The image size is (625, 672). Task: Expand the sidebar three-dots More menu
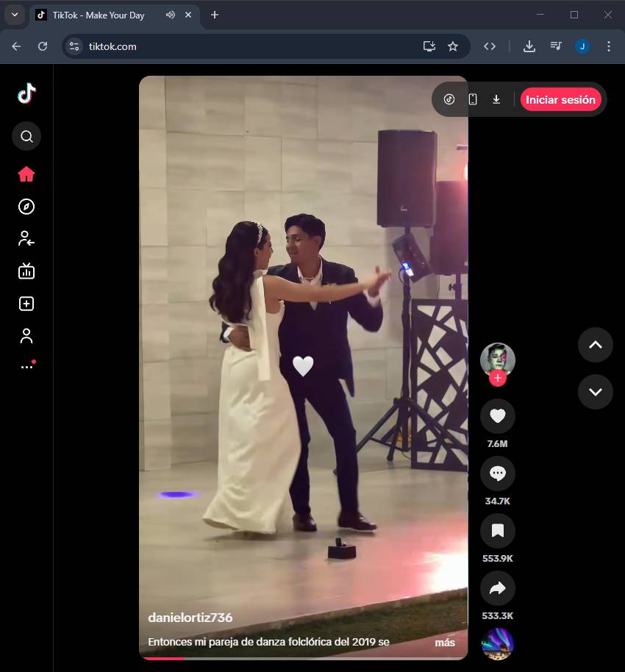[x=26, y=367]
